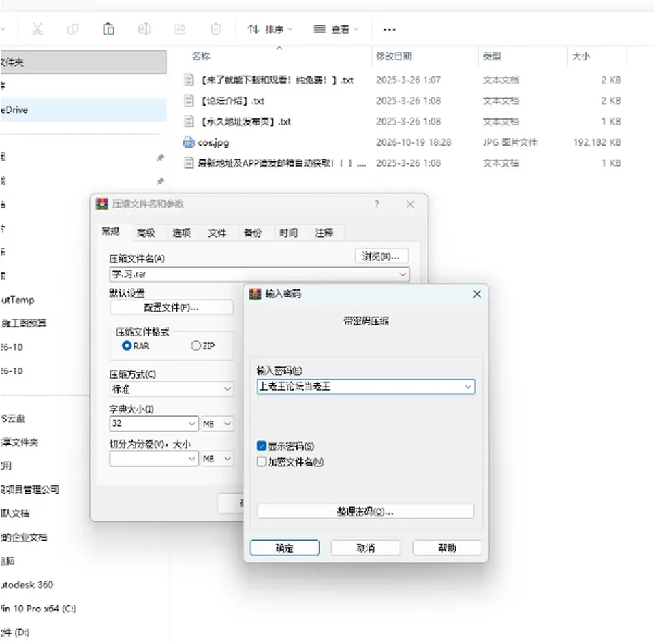Click the Cut scissors icon in Explorer toolbar
654x644 pixels.
click(x=37, y=29)
